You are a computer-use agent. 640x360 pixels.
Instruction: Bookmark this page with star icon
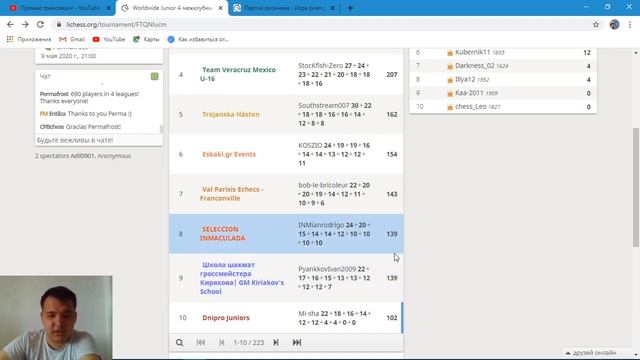[x=596, y=24]
